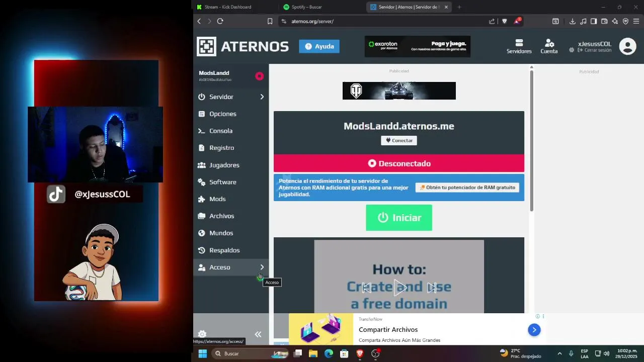Click the Conectar button

[399, 140]
